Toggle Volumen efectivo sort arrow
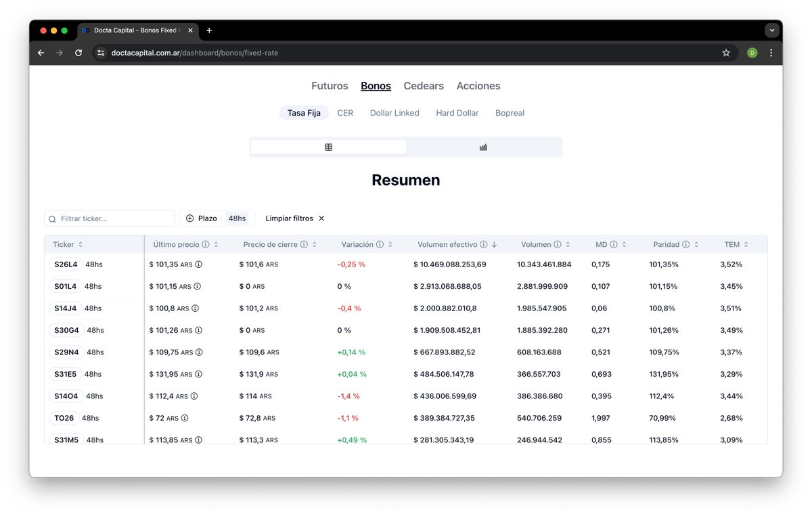The height and width of the screenshot is (516, 812). (x=495, y=245)
